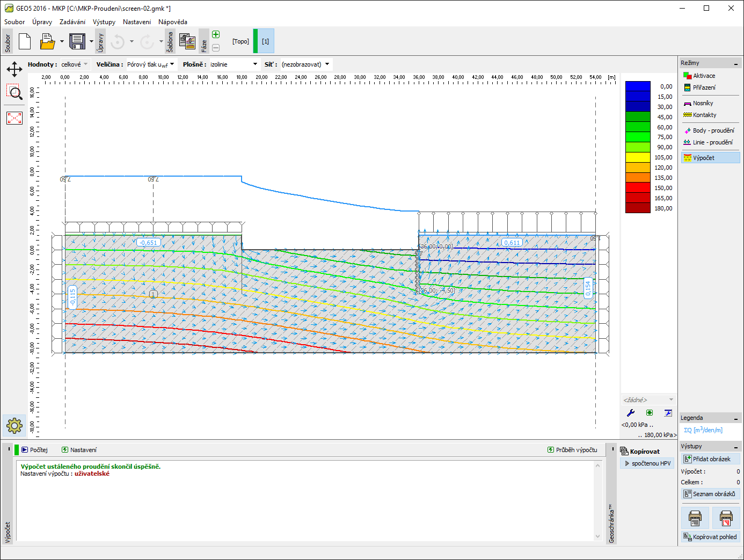
Task: Click the Počítej calculate button
Action: (x=34, y=450)
